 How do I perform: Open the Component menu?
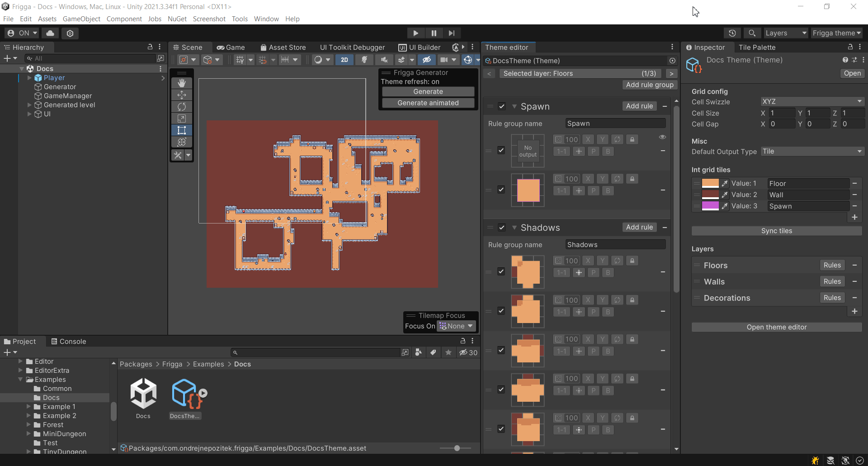click(124, 19)
